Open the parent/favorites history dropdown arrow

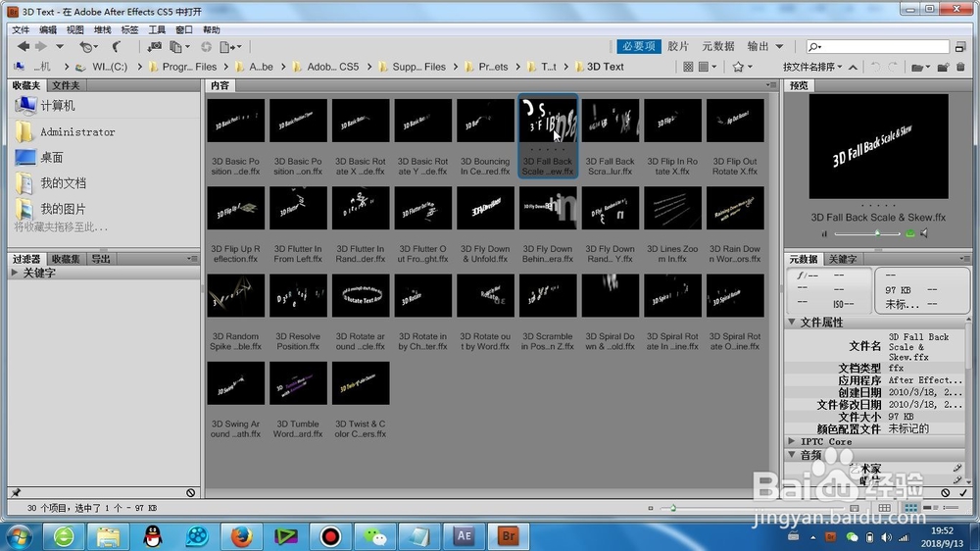click(x=60, y=46)
